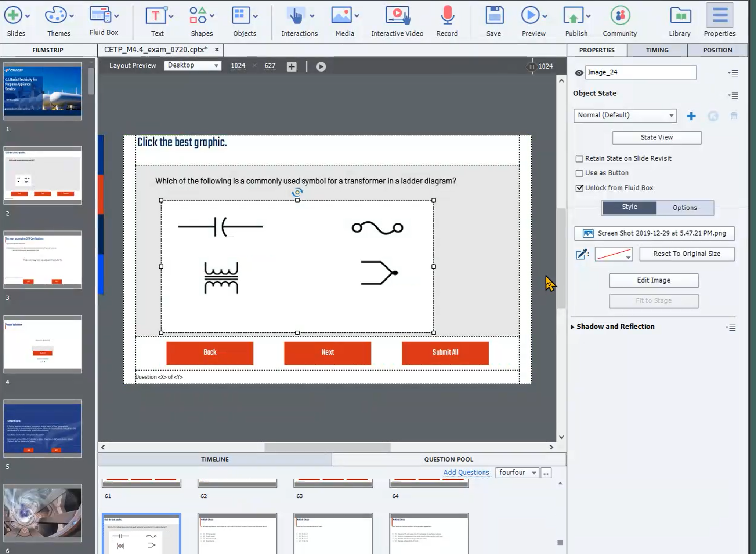Open the transparent color swatch picker
The width and height of the screenshot is (756, 554).
click(x=614, y=254)
